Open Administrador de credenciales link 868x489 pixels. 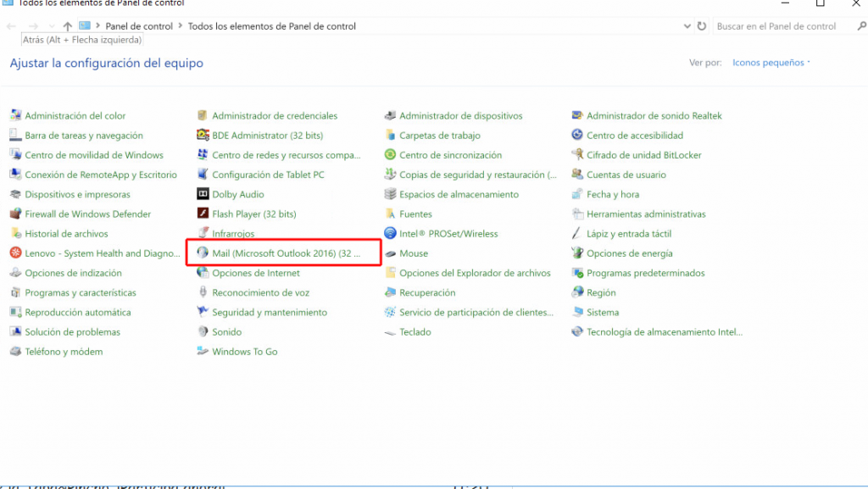point(275,115)
